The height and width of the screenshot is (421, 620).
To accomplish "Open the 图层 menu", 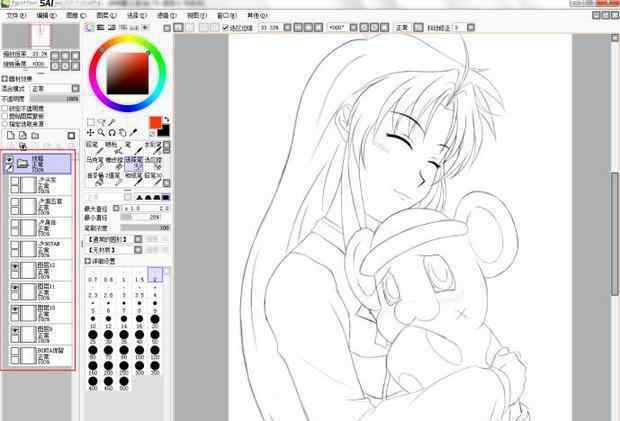I will coord(107,15).
